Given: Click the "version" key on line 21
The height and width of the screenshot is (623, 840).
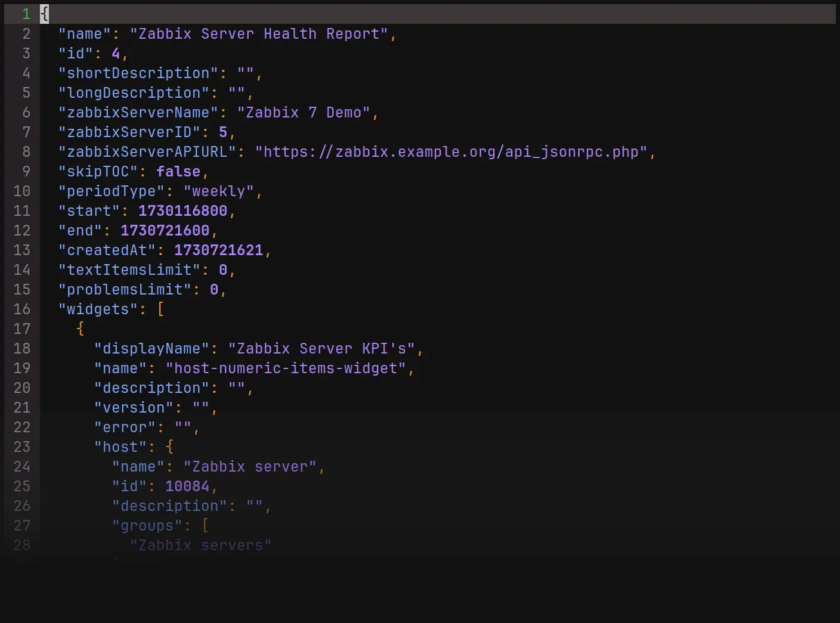Looking at the screenshot, I should pyautogui.click(x=134, y=408).
